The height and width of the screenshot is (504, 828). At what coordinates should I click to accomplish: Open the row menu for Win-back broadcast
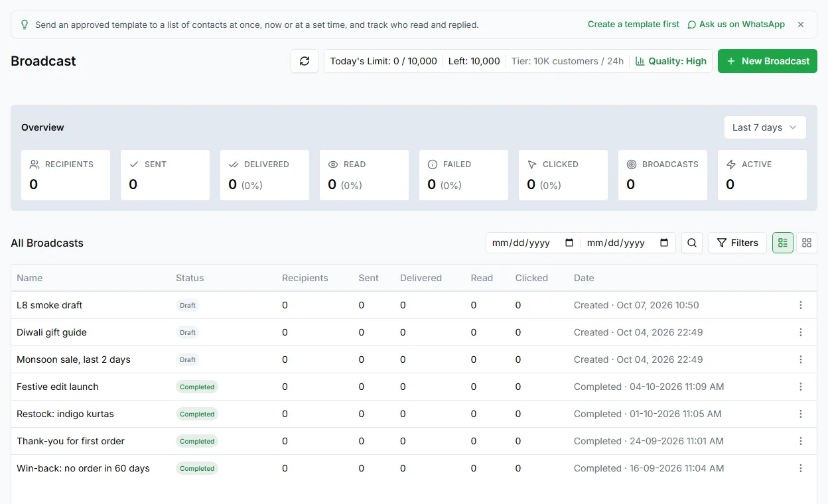(x=801, y=468)
